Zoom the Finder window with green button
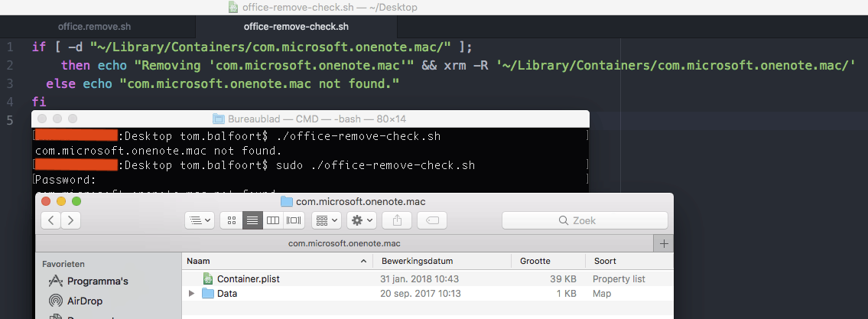This screenshot has width=868, height=319. [76, 202]
